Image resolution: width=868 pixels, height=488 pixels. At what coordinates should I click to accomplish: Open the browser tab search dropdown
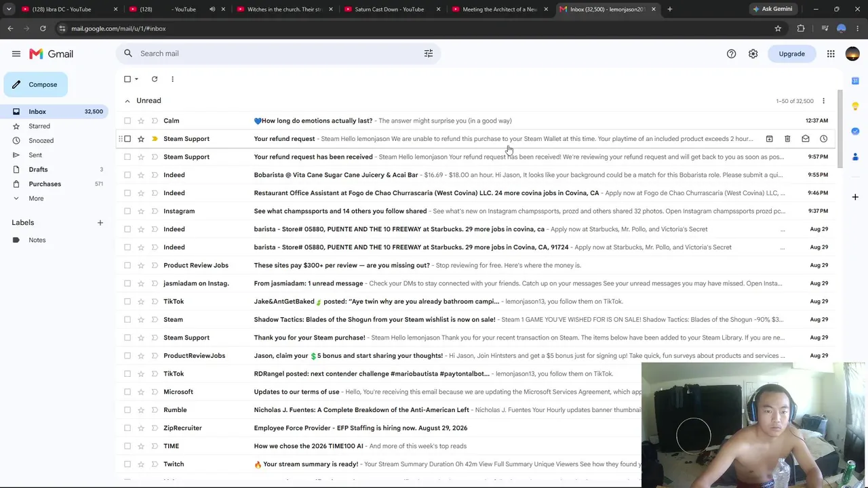click(x=9, y=9)
